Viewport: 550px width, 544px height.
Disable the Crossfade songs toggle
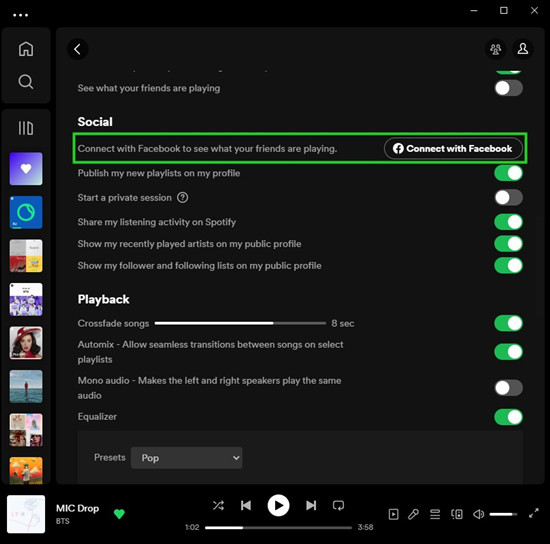point(508,323)
